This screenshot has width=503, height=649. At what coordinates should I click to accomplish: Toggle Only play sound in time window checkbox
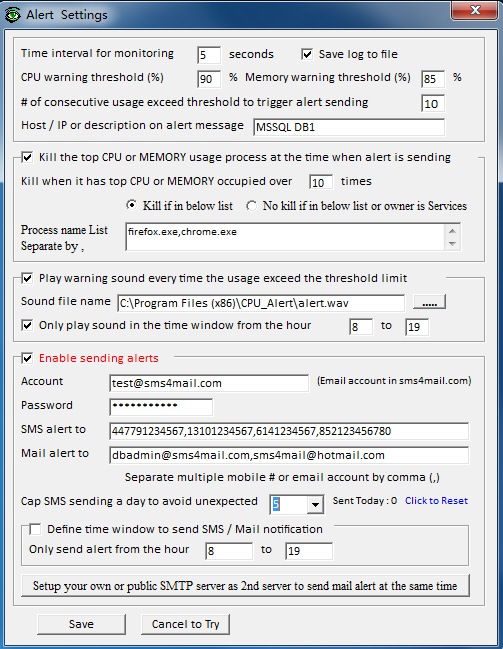click(x=27, y=325)
